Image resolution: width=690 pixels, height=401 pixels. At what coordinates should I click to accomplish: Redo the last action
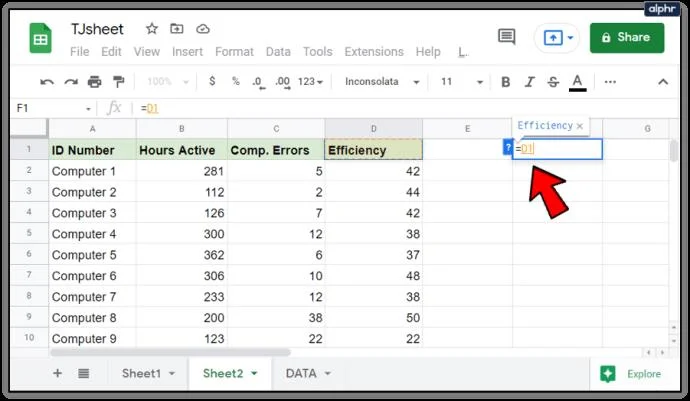point(71,82)
